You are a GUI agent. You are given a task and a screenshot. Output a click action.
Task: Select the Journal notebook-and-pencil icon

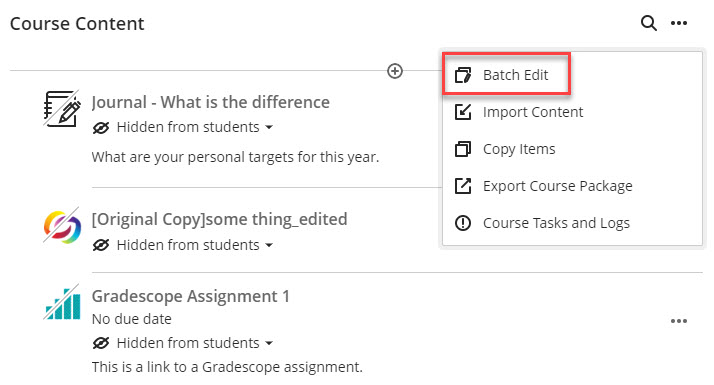[62, 108]
